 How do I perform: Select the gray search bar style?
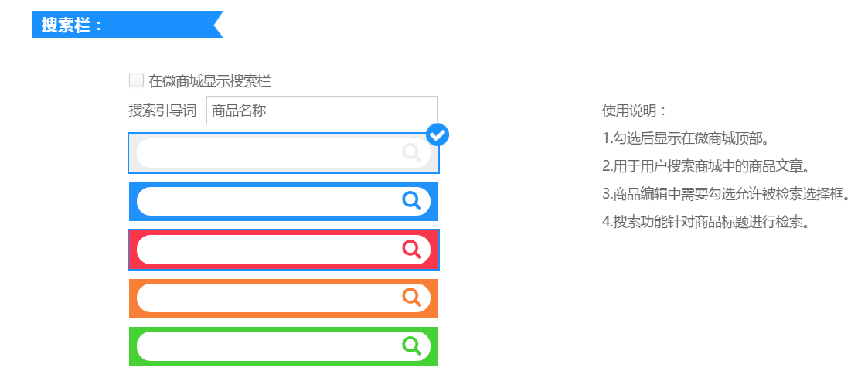coord(271,153)
